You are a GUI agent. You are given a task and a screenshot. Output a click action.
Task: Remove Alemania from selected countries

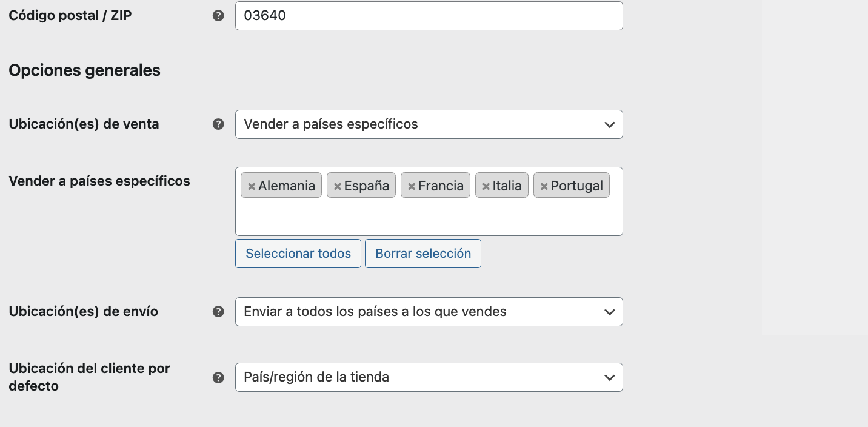point(252,186)
